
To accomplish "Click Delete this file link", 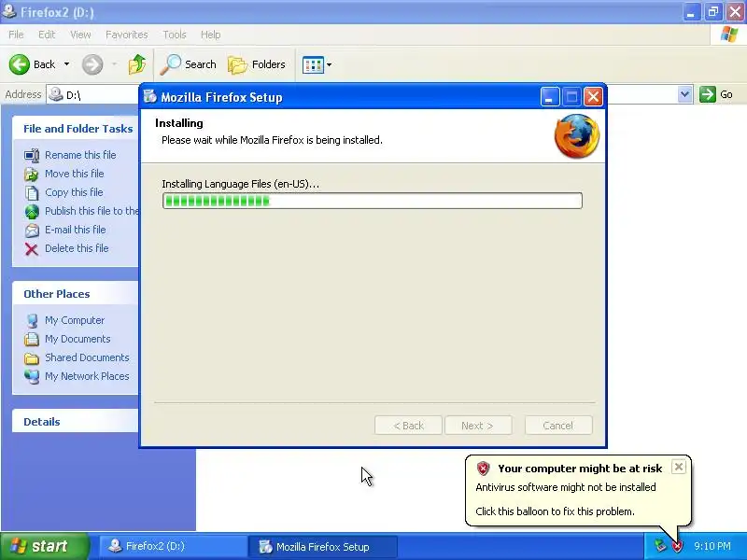I will point(77,248).
